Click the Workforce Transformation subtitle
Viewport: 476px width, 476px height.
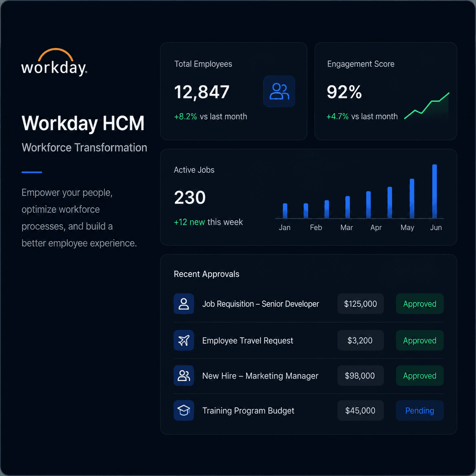[84, 148]
